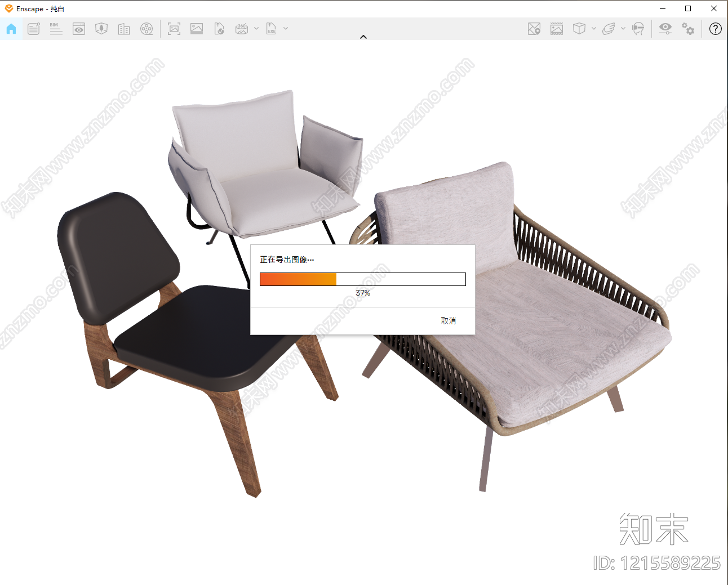Viewport: 728px width, 585px height.
Task: Open the help question mark
Action: [x=716, y=29]
